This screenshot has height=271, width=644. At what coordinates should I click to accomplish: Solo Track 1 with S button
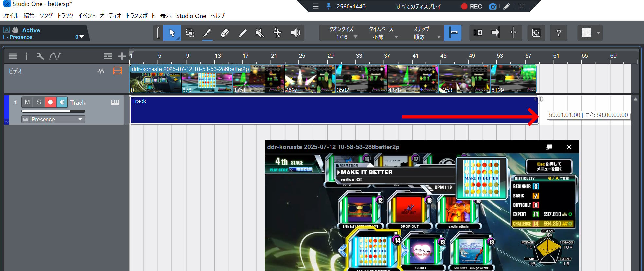coord(39,102)
